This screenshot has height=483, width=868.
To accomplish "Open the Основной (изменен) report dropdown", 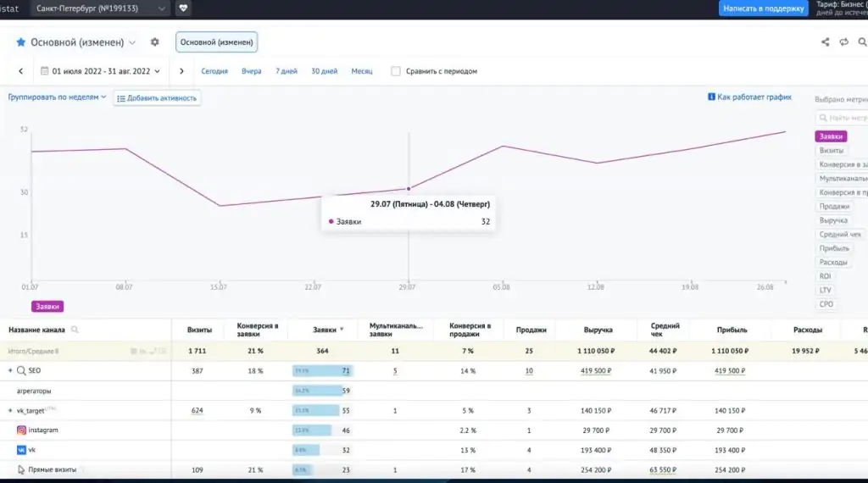I will click(x=82, y=42).
